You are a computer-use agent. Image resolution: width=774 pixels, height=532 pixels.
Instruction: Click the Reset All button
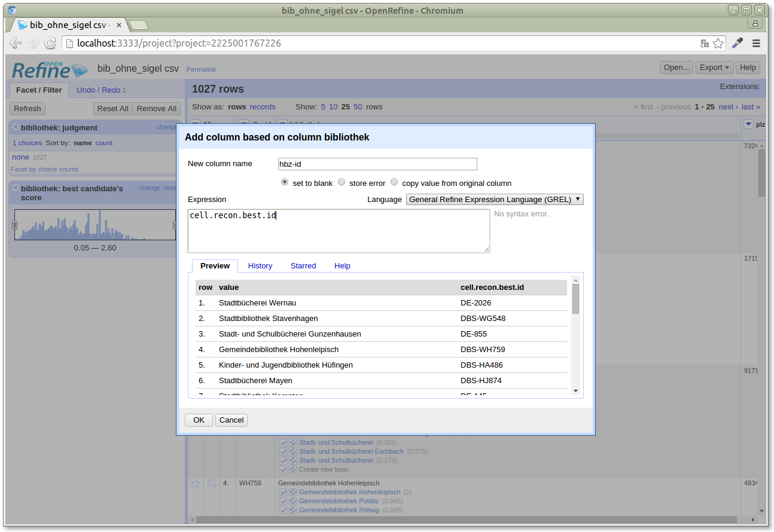[112, 109]
